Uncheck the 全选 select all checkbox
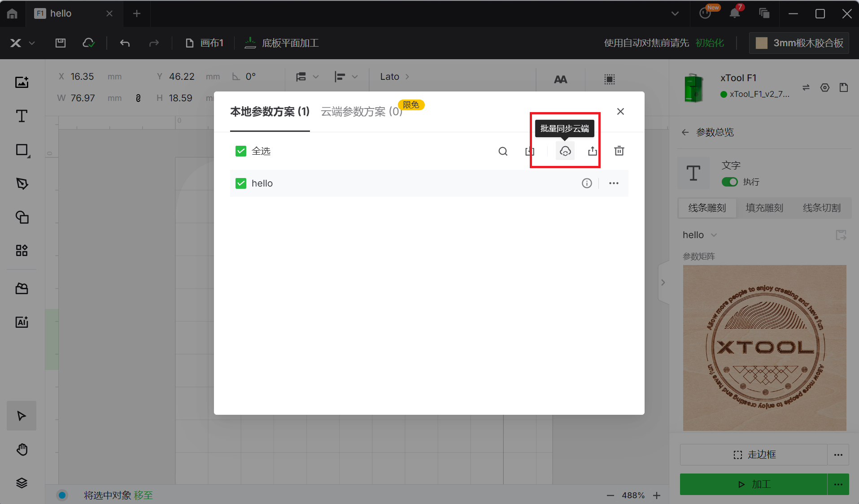 [241, 151]
